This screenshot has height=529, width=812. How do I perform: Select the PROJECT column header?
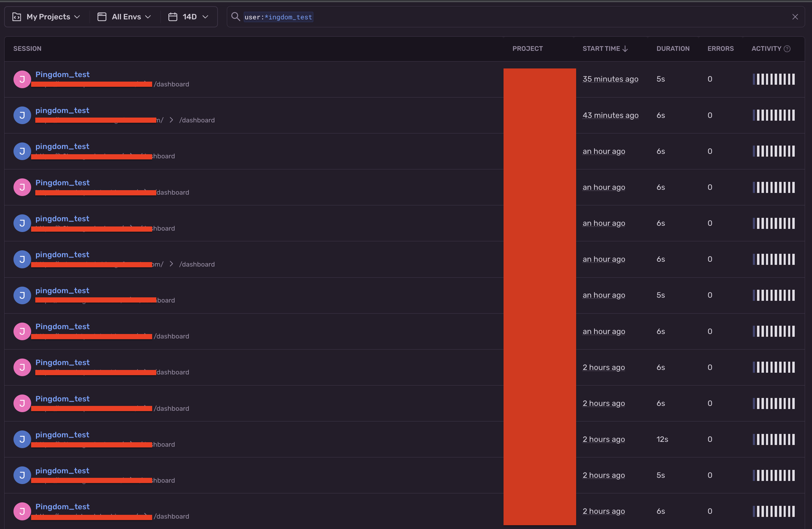coord(527,49)
